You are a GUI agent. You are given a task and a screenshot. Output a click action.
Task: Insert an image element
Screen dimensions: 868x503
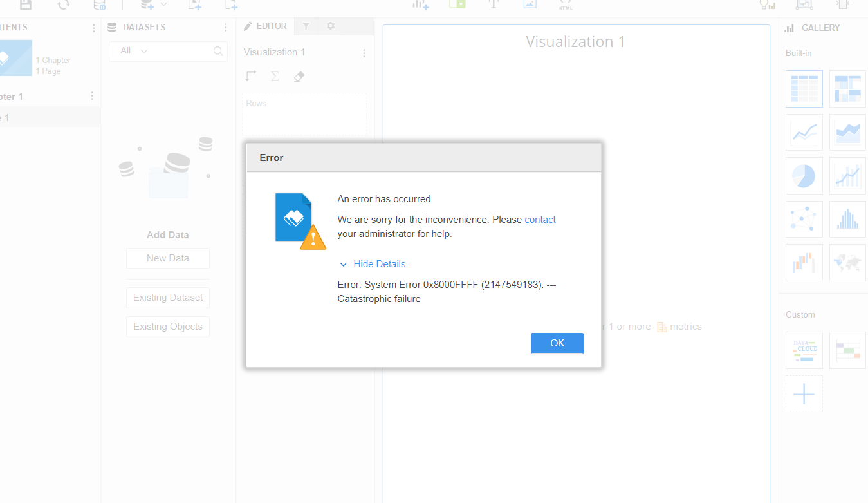click(x=530, y=5)
